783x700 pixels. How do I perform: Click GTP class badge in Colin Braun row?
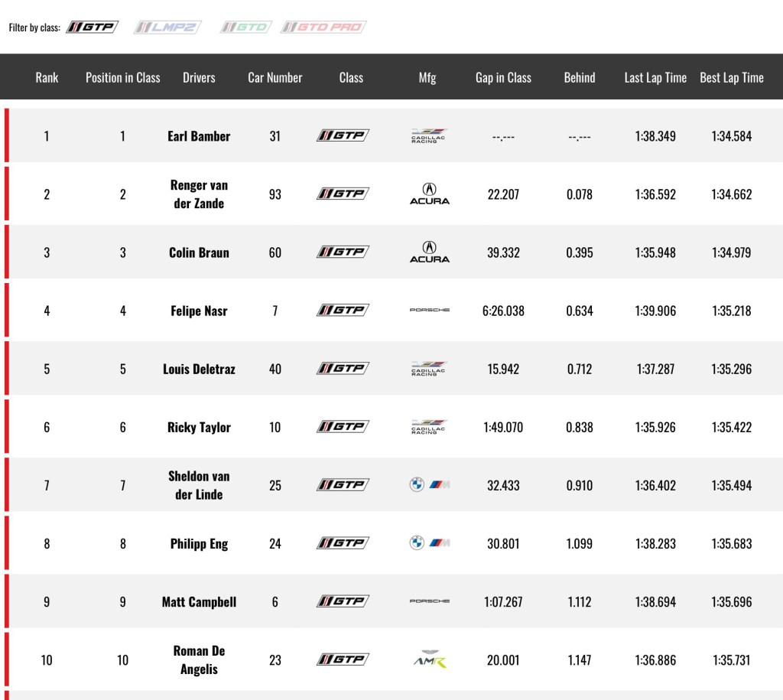click(343, 252)
